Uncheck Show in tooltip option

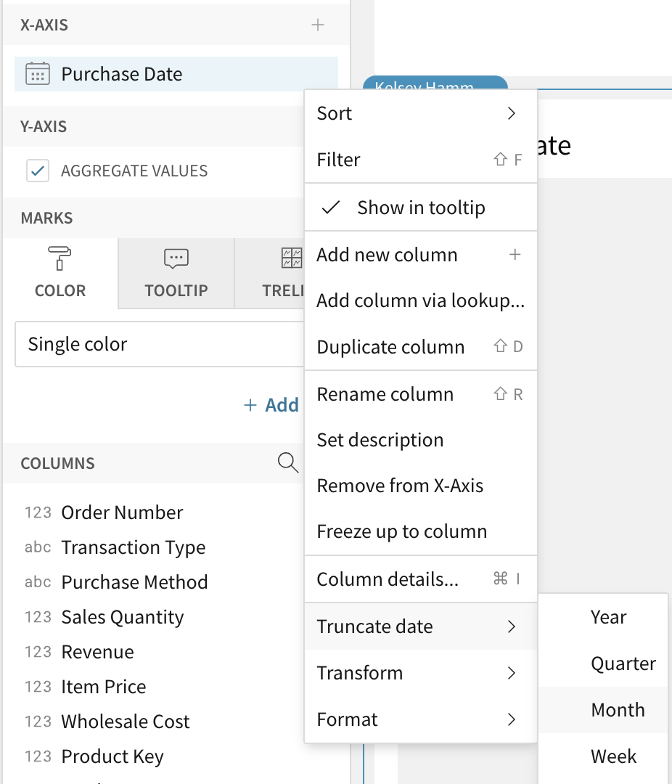(x=420, y=208)
